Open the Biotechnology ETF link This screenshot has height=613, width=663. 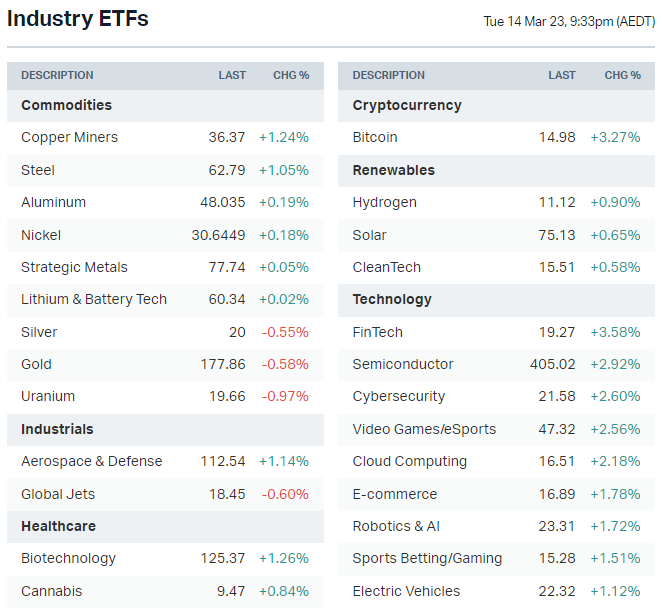(x=68, y=558)
